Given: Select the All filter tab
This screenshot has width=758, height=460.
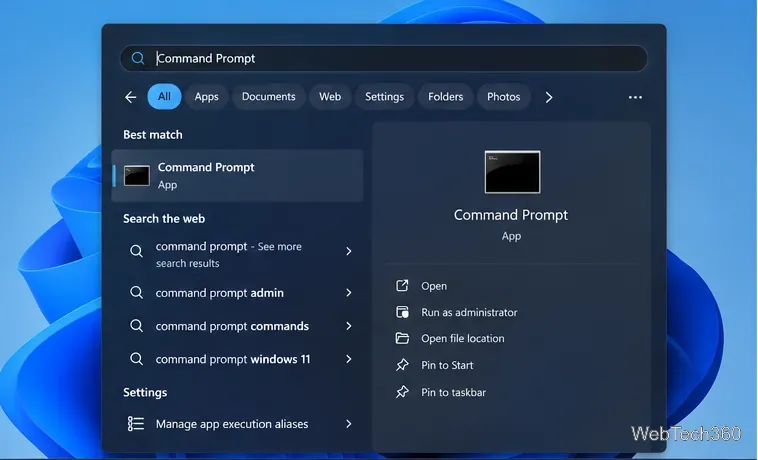Looking at the screenshot, I should point(164,97).
